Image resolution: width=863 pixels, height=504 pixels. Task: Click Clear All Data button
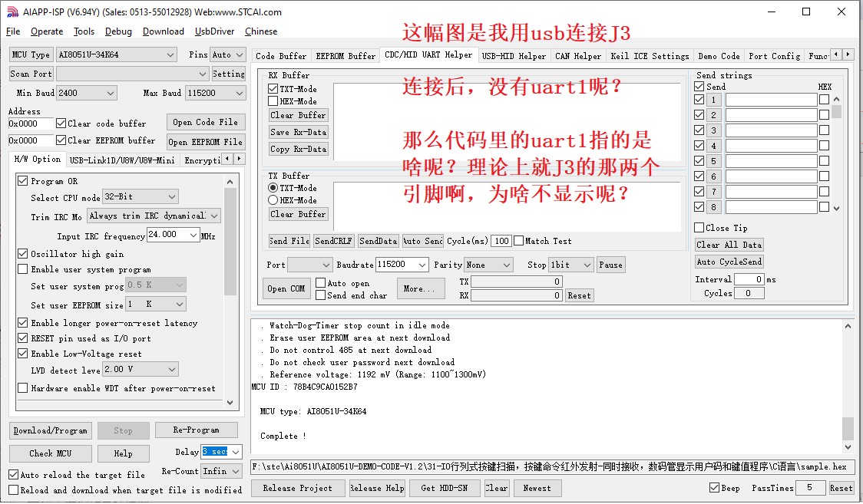[x=729, y=245]
